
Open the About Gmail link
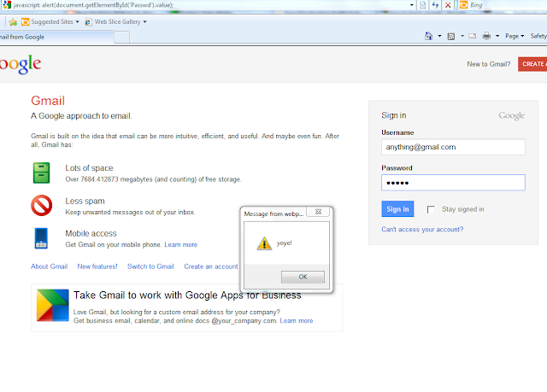pos(50,266)
